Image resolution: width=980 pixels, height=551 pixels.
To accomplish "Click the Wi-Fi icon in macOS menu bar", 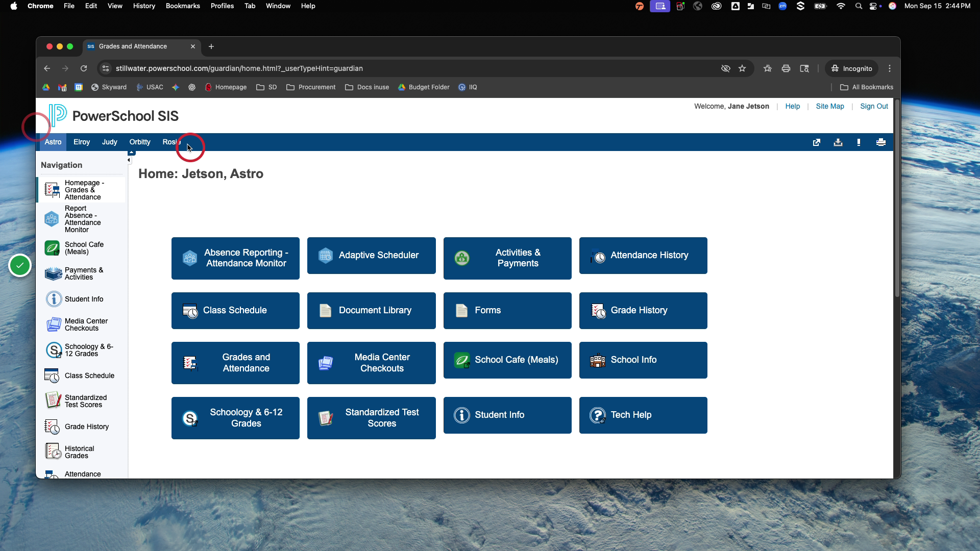I will pyautogui.click(x=841, y=6).
